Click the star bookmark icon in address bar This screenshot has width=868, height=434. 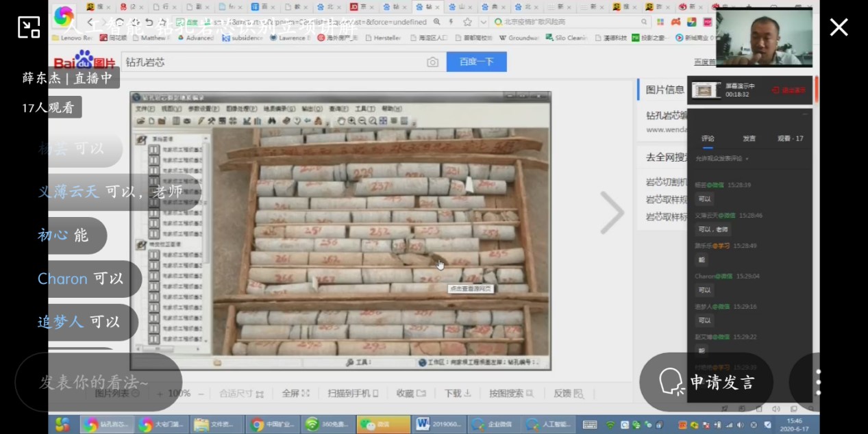coord(467,22)
